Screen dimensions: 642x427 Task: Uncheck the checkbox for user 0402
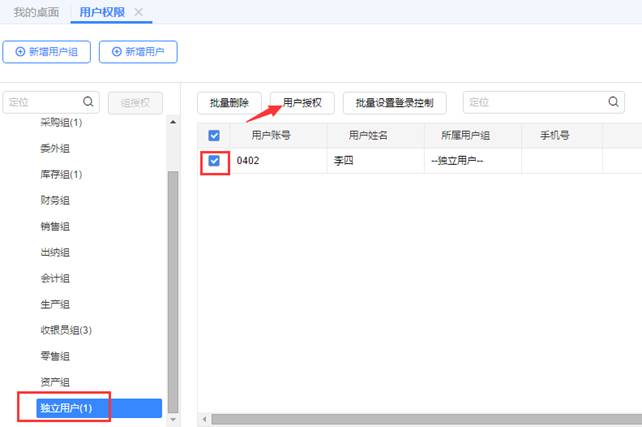pos(214,160)
